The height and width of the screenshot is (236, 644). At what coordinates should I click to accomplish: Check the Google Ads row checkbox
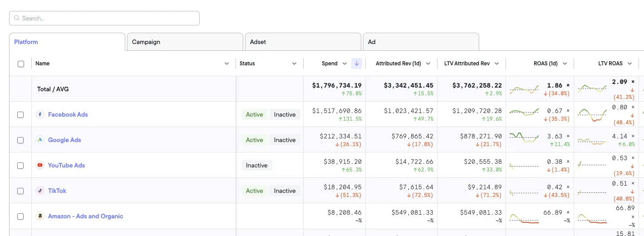click(x=20, y=140)
